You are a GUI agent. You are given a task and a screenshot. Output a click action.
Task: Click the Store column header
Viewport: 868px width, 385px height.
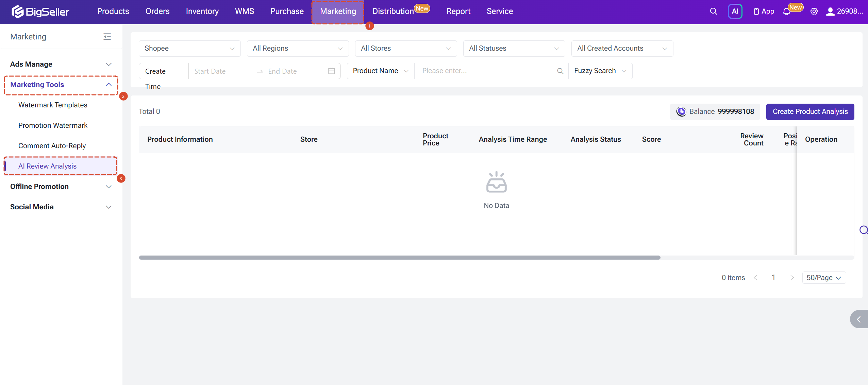[309, 139]
